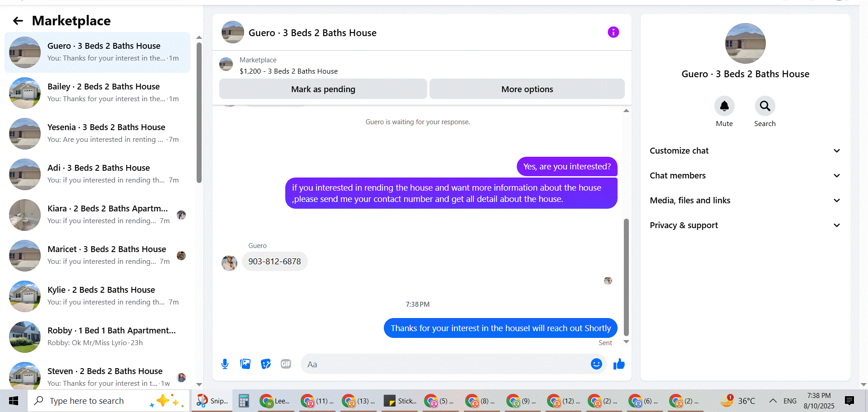Image resolution: width=868 pixels, height=412 pixels.
Task: Expand Media, files and links
Action: pyautogui.click(x=745, y=201)
